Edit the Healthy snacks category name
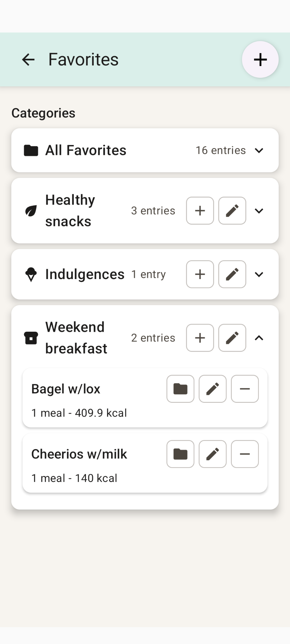 pyautogui.click(x=232, y=211)
